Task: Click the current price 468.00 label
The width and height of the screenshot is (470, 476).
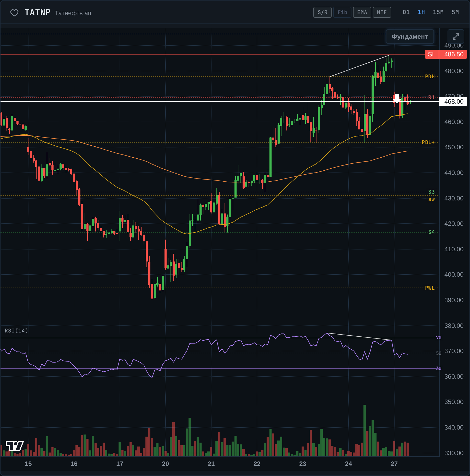Action: [453, 102]
